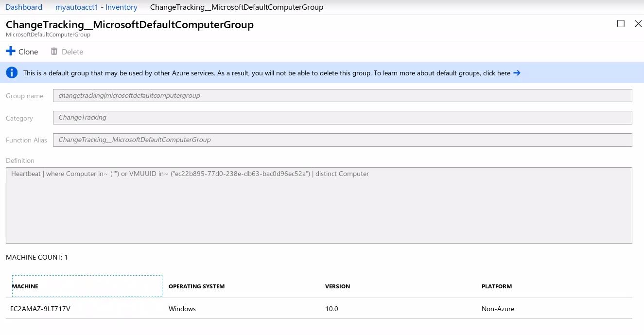This screenshot has width=644, height=335.
Task: Sort by VERSION column header
Action: click(x=337, y=286)
